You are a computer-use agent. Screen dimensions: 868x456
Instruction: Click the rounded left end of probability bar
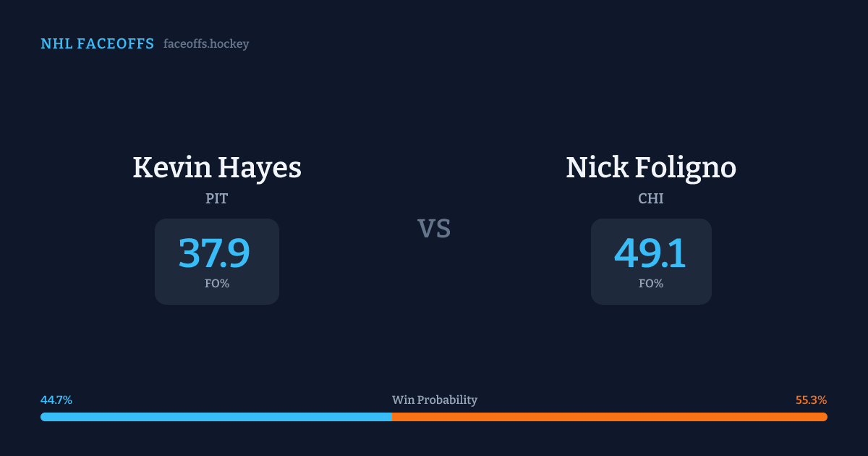[43, 417]
